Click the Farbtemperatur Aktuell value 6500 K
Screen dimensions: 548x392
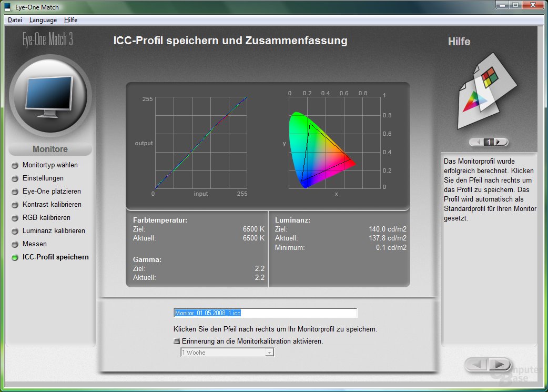pyautogui.click(x=253, y=238)
